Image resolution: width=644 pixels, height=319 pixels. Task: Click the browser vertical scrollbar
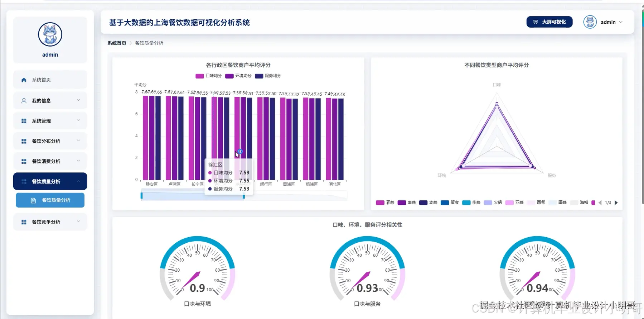pos(642,108)
